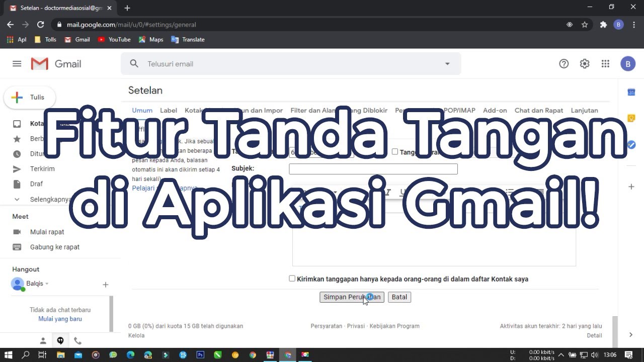Open the Maps bookmark
This screenshot has width=644, height=362.
click(151, 39)
